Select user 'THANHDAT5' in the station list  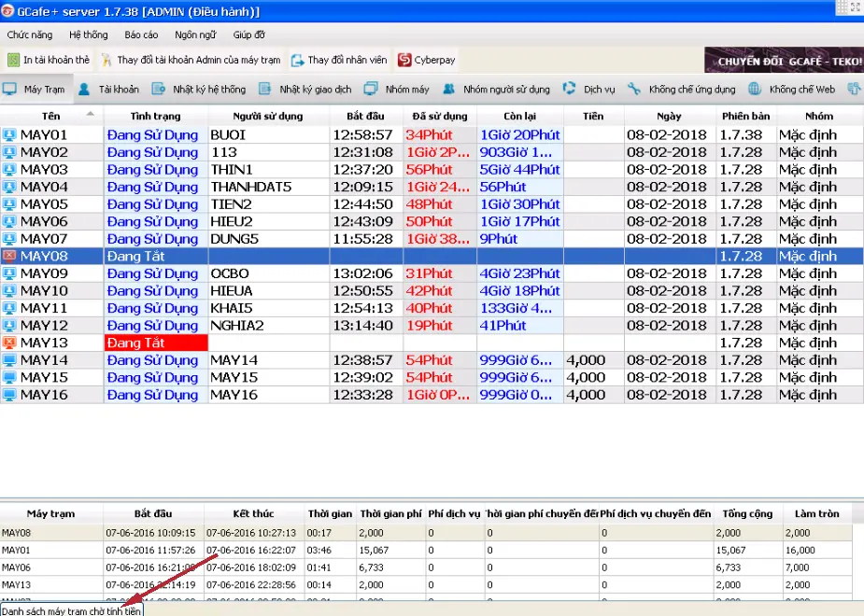point(250,187)
